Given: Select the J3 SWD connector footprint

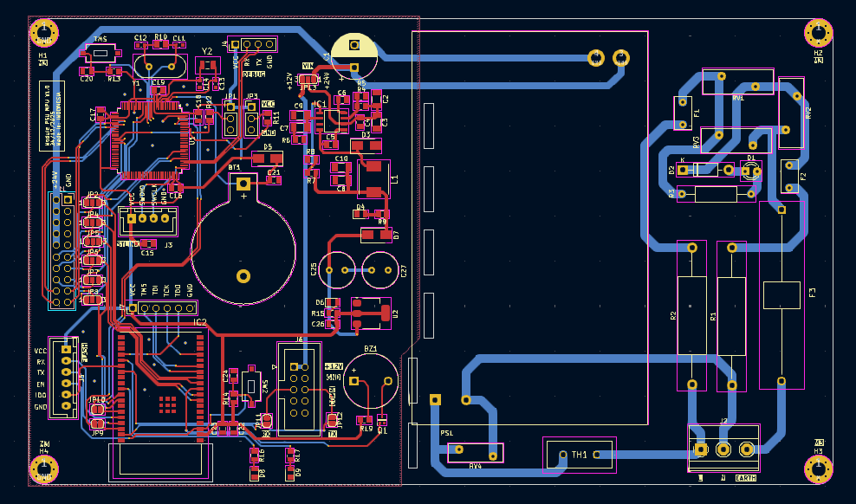Looking at the screenshot, I should coord(148,220).
